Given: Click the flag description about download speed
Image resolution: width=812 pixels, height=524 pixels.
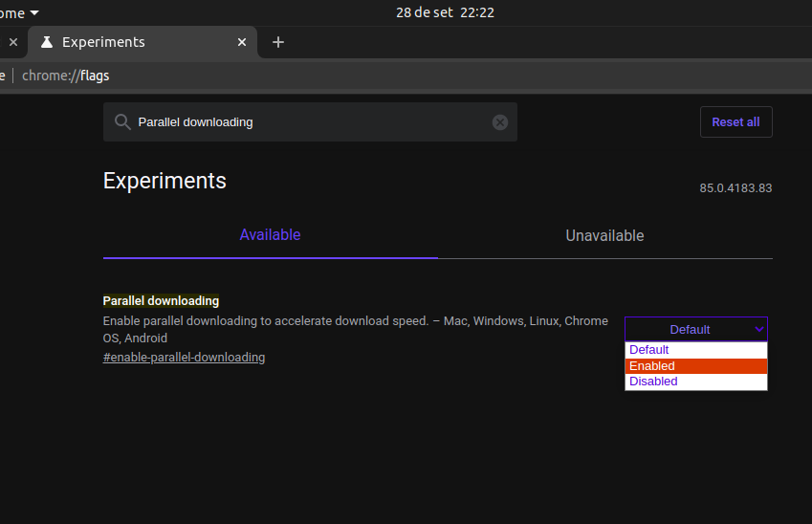Looking at the screenshot, I should [355, 329].
